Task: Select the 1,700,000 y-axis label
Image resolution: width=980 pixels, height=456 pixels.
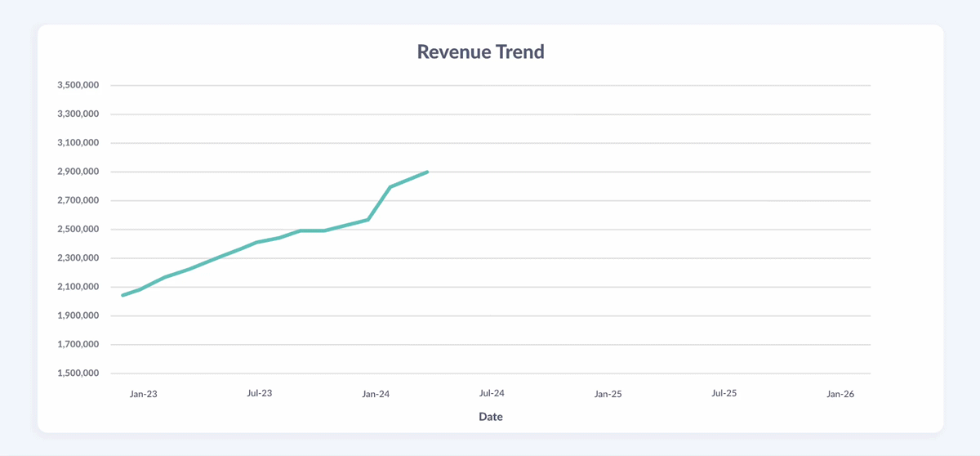Action: click(78, 345)
